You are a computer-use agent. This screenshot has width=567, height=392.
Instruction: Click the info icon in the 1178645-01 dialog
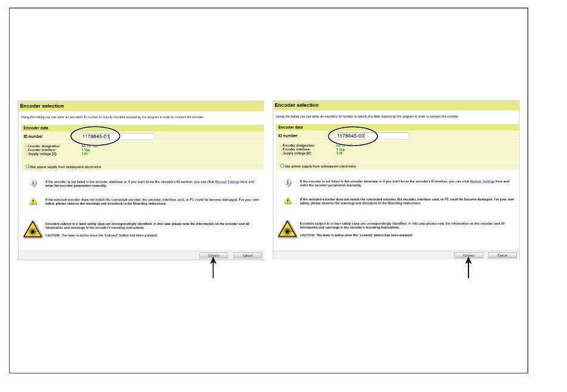(x=33, y=183)
